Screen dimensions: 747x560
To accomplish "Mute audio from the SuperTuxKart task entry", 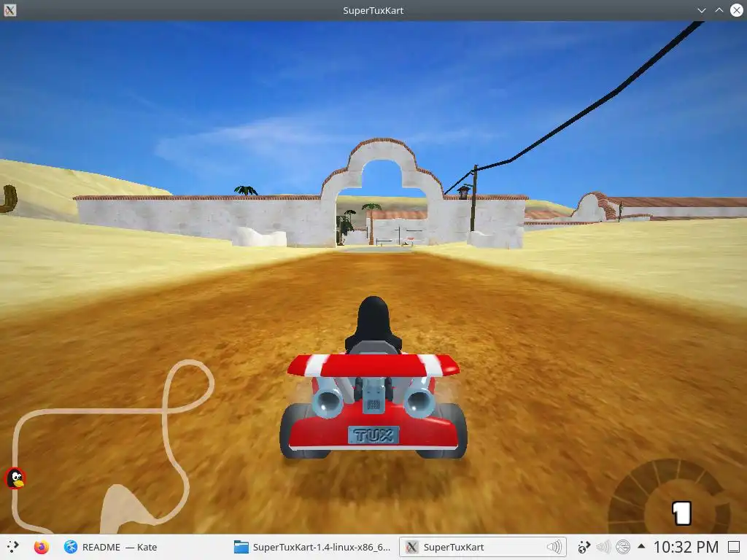I will [554, 547].
